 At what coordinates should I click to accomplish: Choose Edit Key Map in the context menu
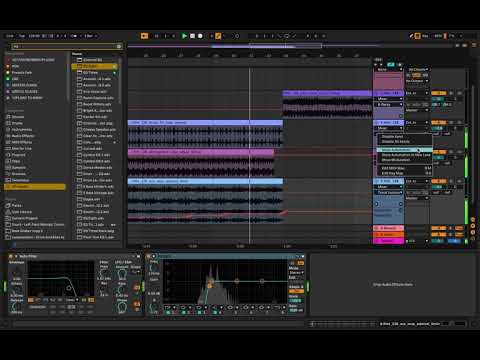[404, 173]
